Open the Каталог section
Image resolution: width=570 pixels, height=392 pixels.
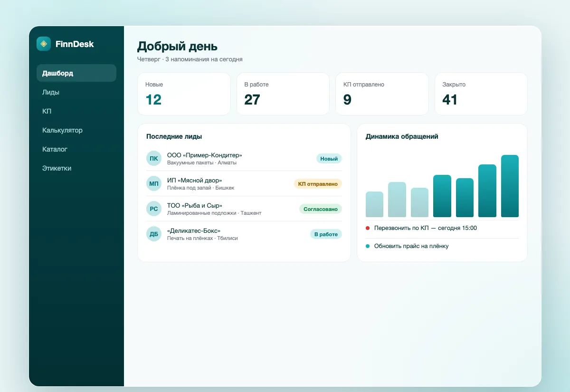pos(76,149)
